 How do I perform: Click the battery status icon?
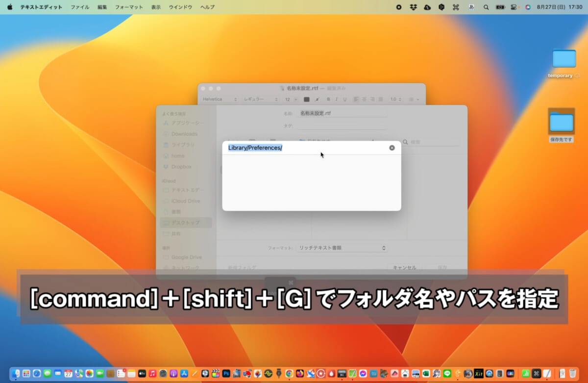(x=500, y=7)
